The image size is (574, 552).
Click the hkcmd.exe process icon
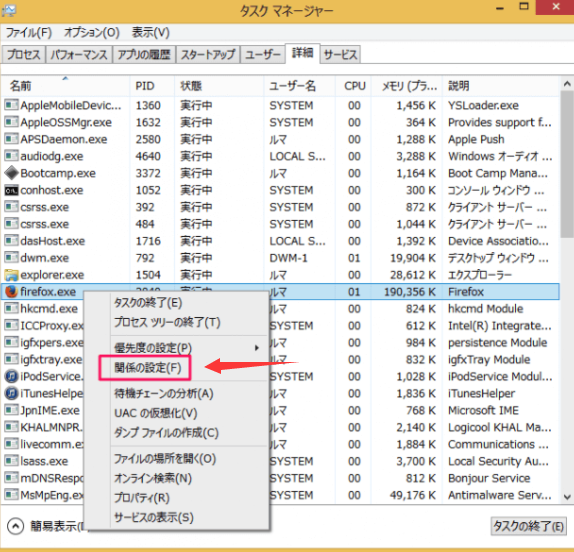[x=11, y=309]
